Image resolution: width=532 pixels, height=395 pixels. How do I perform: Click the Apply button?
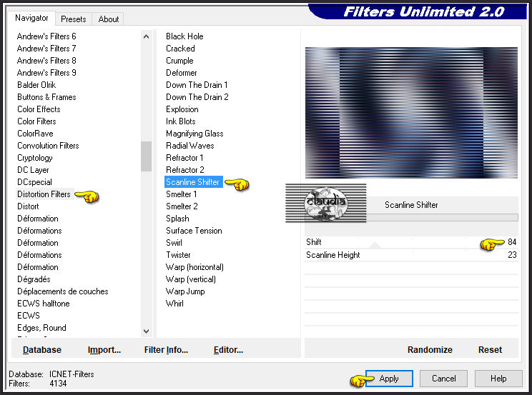(389, 379)
